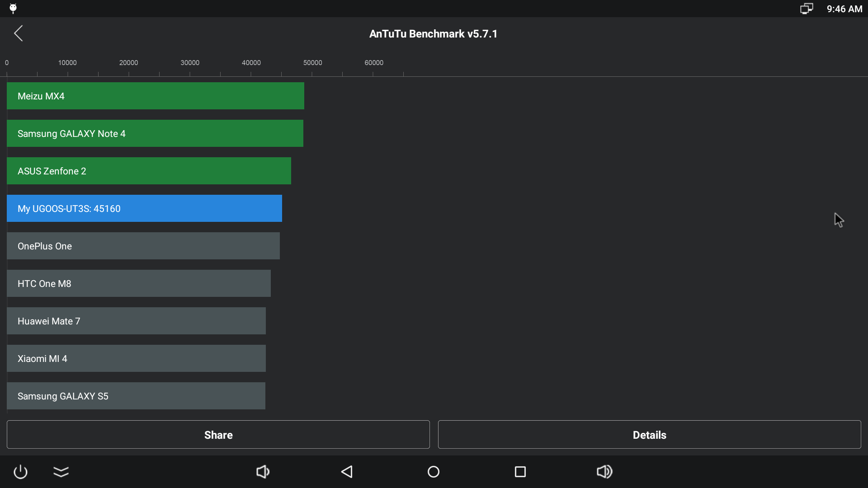The width and height of the screenshot is (868, 488).
Task: Click the 50000 axis label
Action: 312,63
